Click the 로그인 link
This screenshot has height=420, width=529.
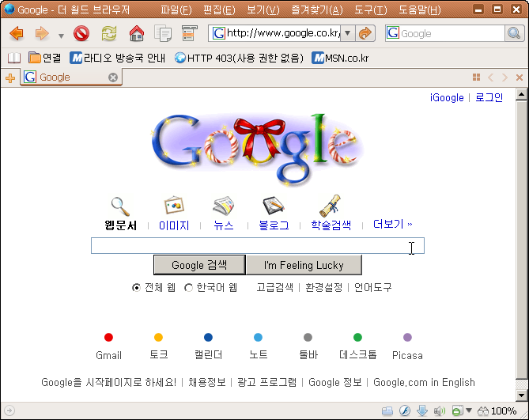coord(489,97)
